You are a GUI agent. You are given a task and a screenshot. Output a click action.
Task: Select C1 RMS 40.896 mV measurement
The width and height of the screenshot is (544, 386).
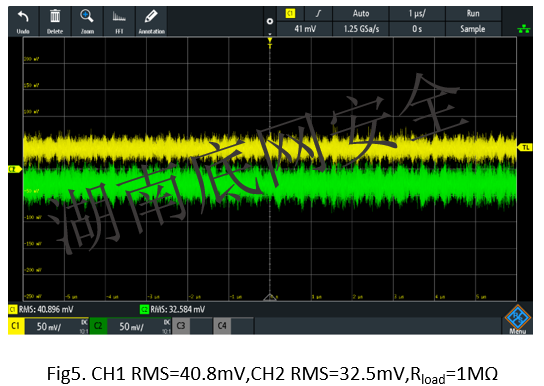[41, 309]
